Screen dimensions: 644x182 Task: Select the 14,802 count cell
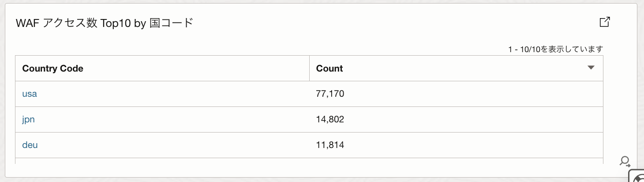coord(330,119)
